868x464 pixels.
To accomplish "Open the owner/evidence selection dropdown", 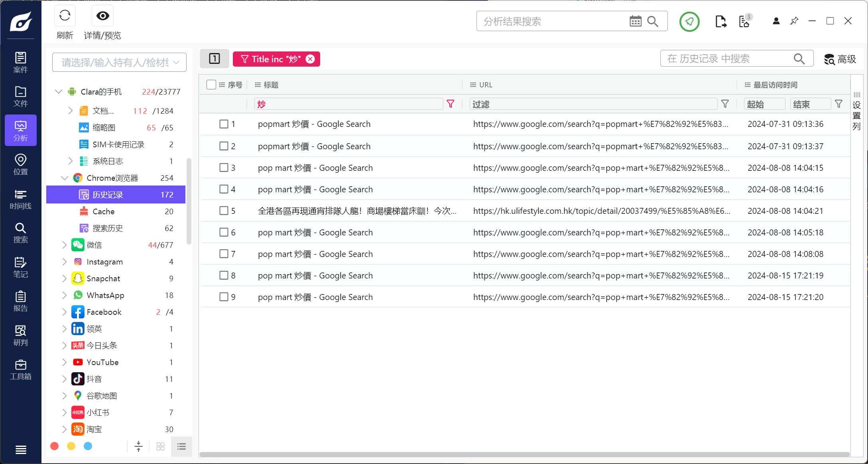I will tap(119, 62).
